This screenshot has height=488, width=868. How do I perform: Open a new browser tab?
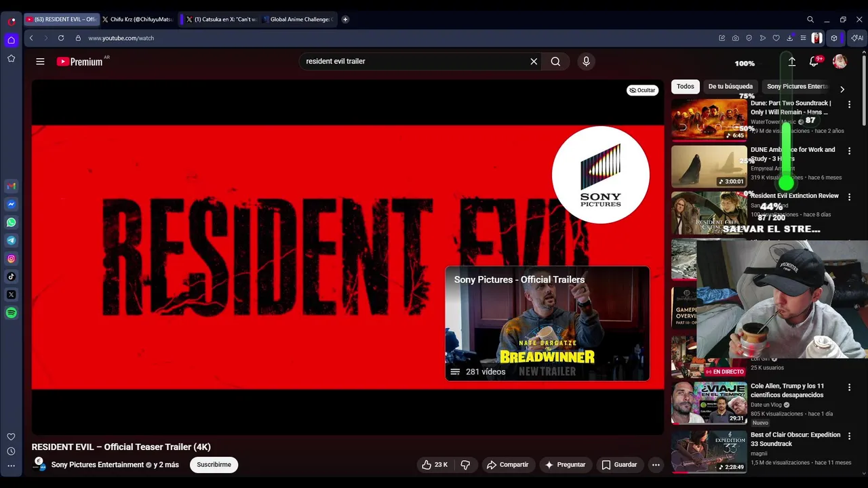point(345,20)
